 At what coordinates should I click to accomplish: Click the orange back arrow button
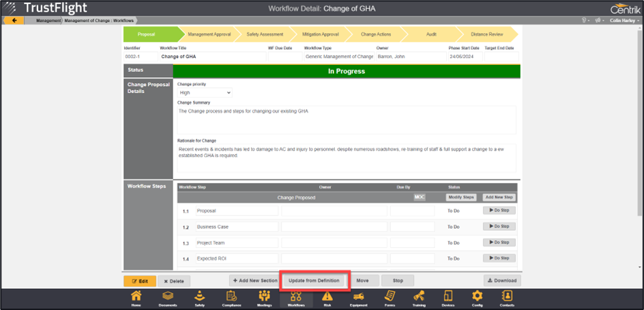pyautogui.click(x=14, y=20)
